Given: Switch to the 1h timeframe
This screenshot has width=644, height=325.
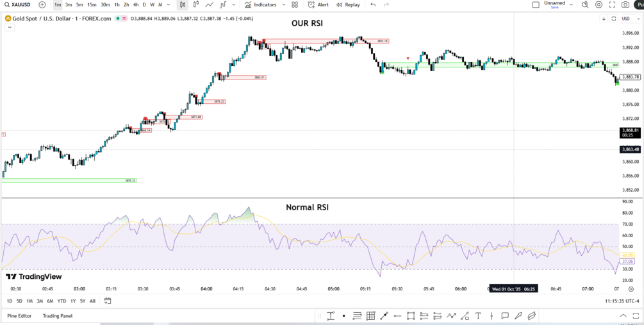Looking at the screenshot, I should point(117,5).
